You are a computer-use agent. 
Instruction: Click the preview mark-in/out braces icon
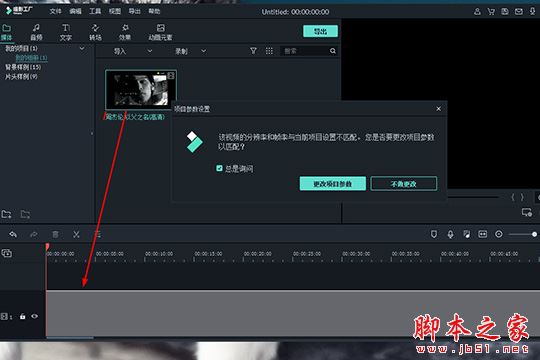[x=517, y=197]
